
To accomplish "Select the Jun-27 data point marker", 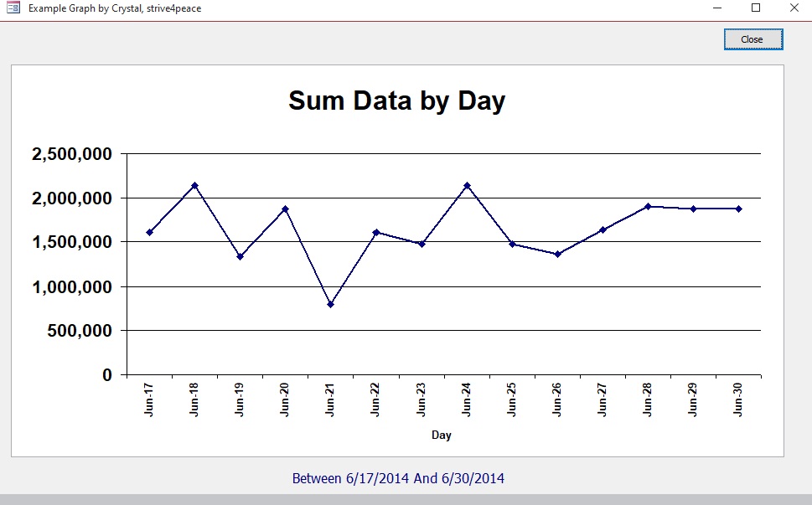I will (603, 229).
